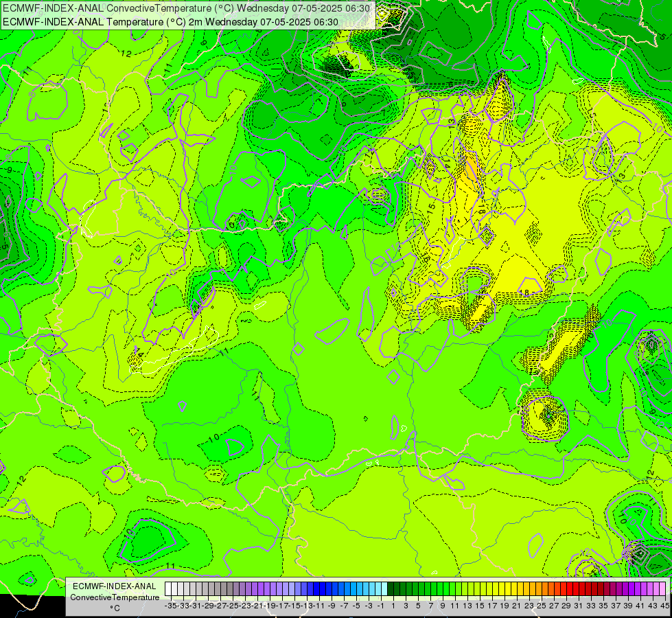Pick the yellow swatch above legend value 17
This screenshot has height=618, width=672.
click(x=489, y=589)
